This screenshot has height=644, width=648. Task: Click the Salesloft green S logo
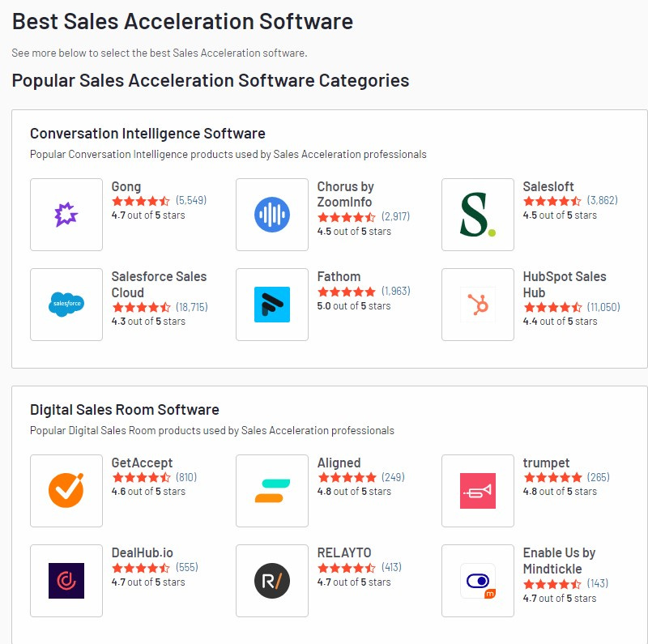(478, 215)
